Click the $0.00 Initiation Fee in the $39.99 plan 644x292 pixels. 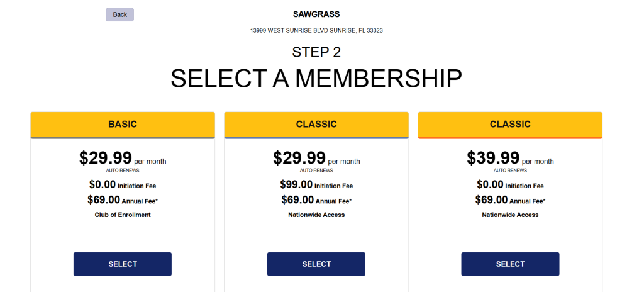(510, 185)
